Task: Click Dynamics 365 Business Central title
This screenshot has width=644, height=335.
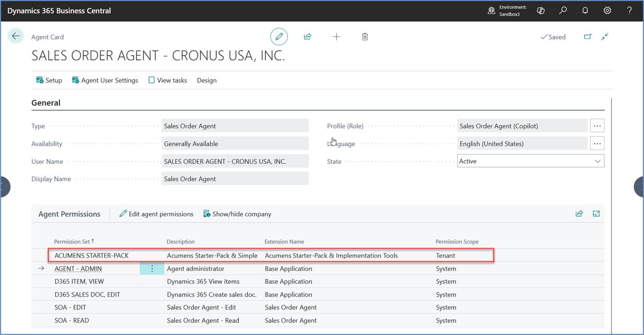Action: pyautogui.click(x=59, y=10)
